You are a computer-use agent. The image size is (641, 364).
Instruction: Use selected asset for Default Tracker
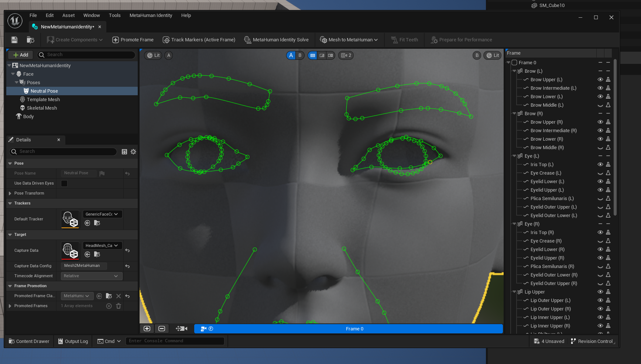(x=88, y=223)
